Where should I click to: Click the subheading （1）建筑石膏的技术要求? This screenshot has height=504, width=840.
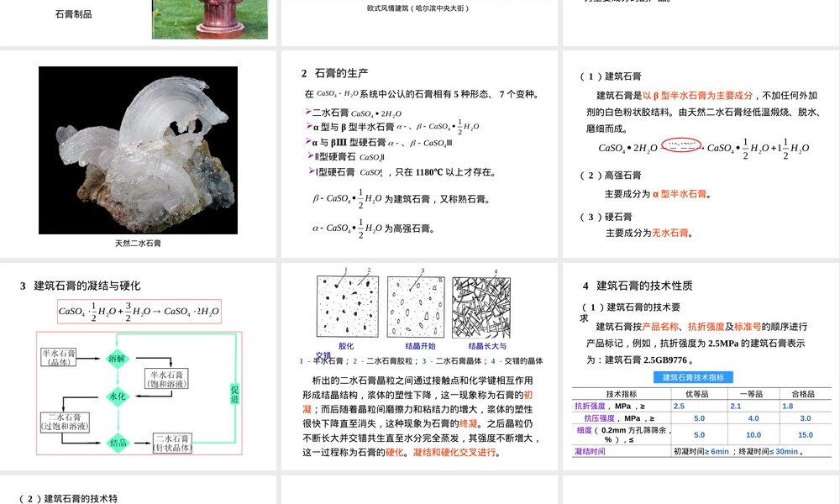click(631, 311)
